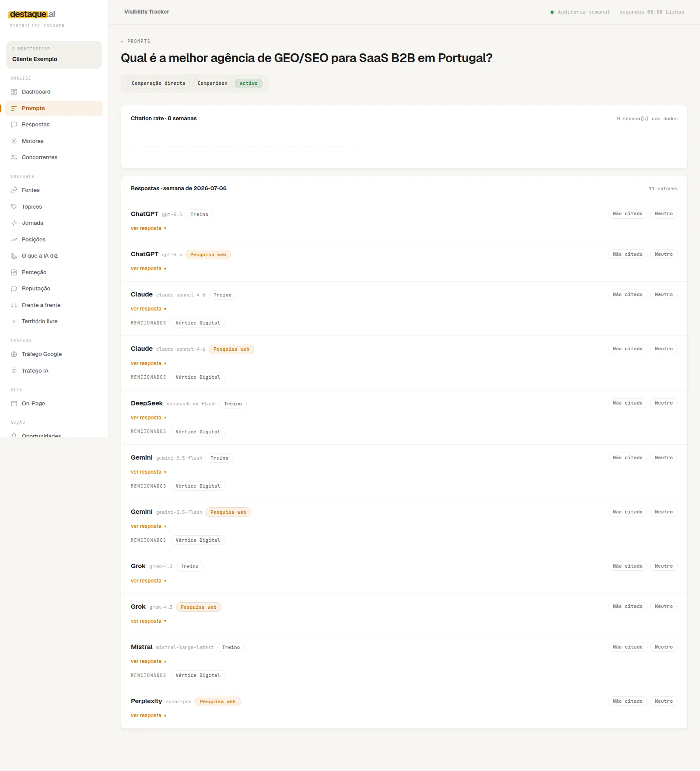Click the Comparação directa tag
700x771 pixels.
(158, 84)
